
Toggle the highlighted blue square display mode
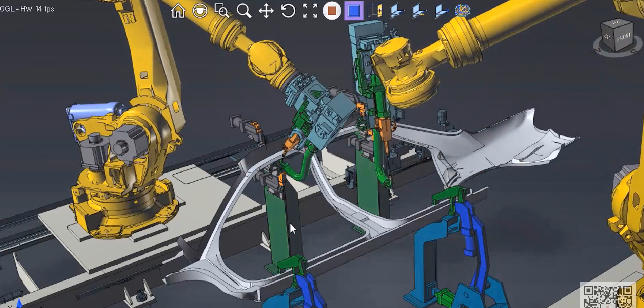[x=354, y=11]
